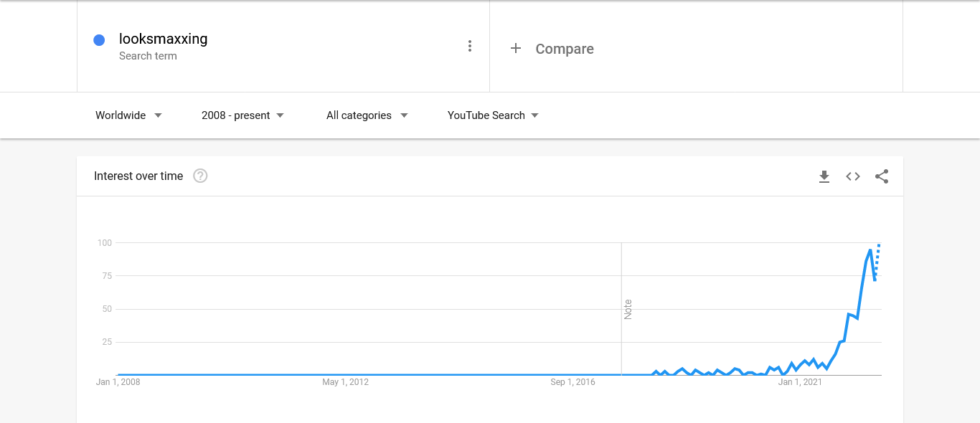Open the YouTube Search source dropdown
This screenshot has width=980, height=423.
click(493, 115)
